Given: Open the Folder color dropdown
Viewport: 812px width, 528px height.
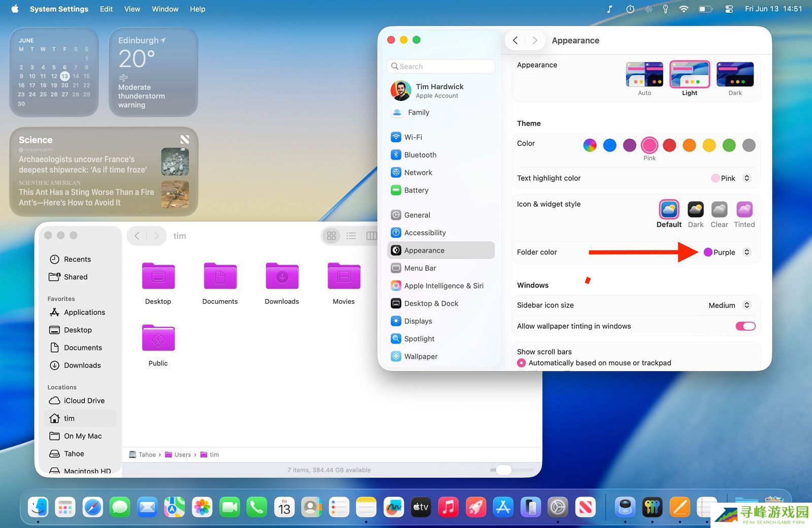Looking at the screenshot, I should coord(727,252).
